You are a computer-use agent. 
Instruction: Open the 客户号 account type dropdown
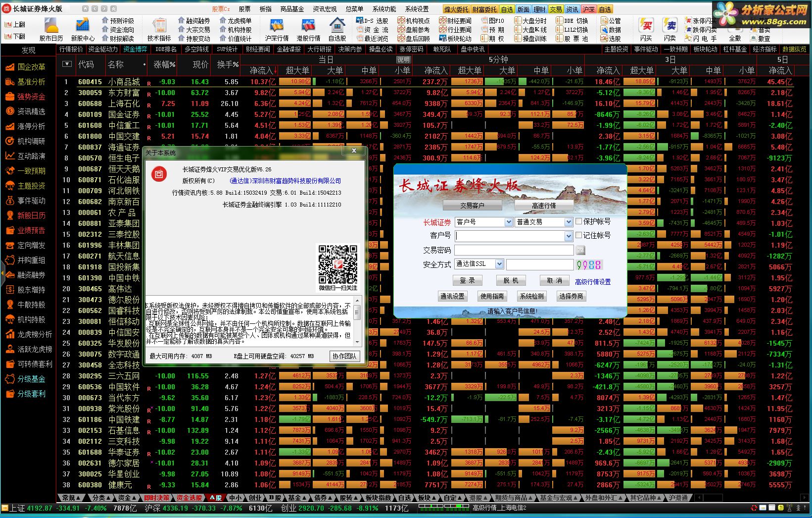[x=508, y=222]
